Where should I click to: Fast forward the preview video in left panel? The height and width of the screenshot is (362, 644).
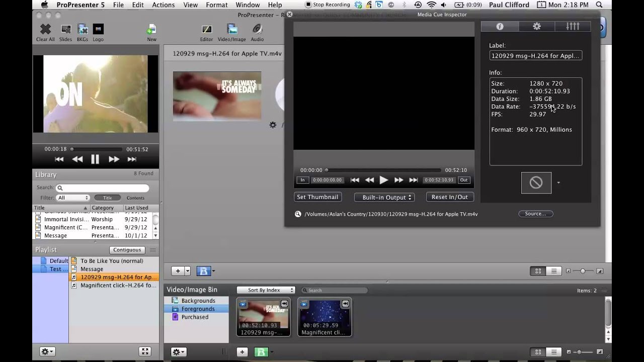pyautogui.click(x=114, y=159)
